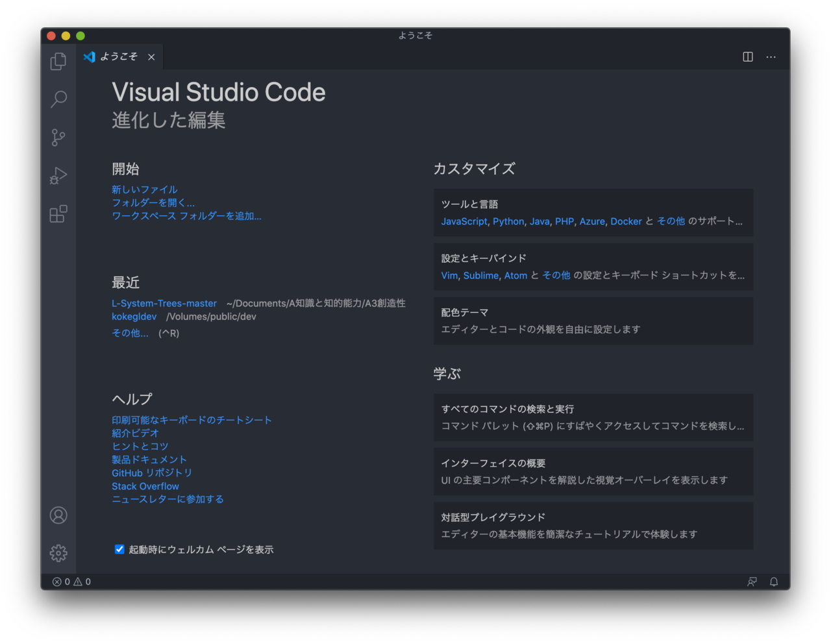
Task: Click the 新しいファイル link
Action: 144,190
